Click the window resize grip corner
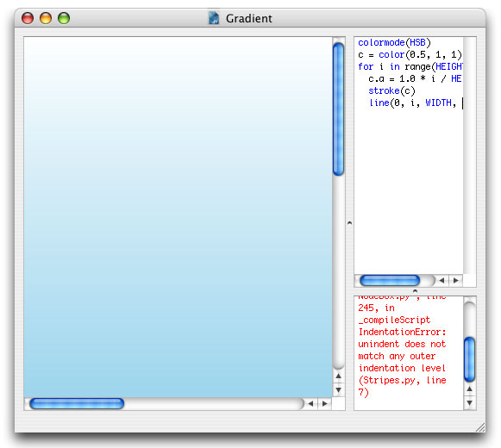501x448 pixels. tap(480, 427)
